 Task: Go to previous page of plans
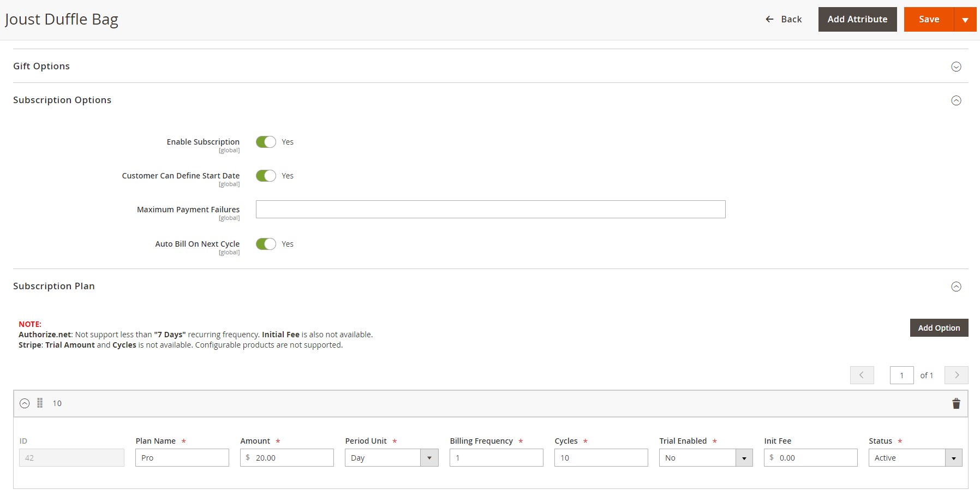tap(862, 375)
